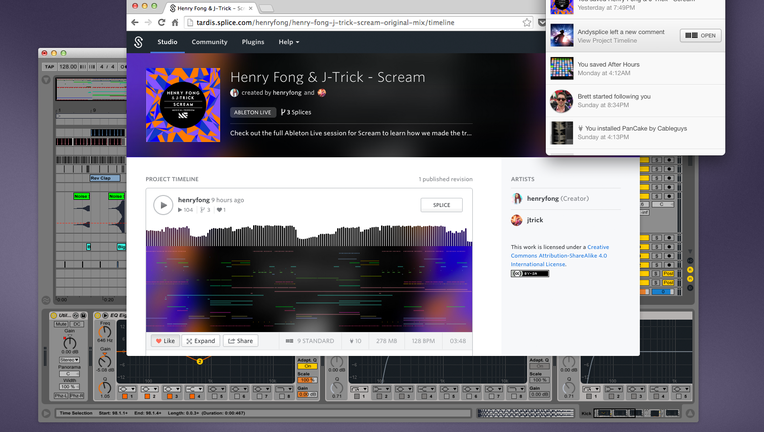Click the splices count icon showing 3
The height and width of the screenshot is (432, 764).
pyautogui.click(x=202, y=210)
